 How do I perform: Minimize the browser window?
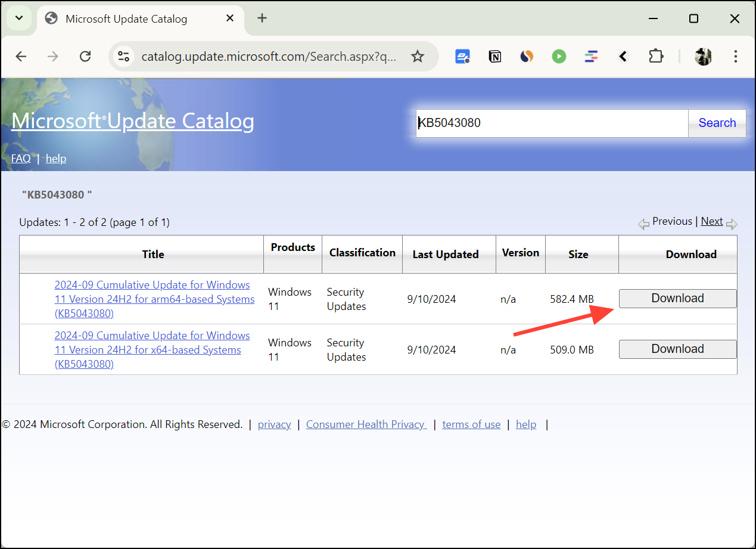click(x=654, y=18)
